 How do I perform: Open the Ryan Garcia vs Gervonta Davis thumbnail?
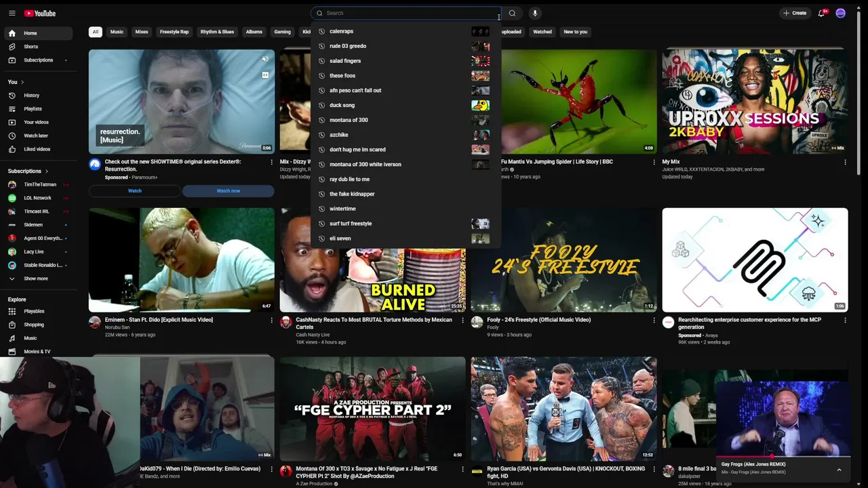click(564, 409)
